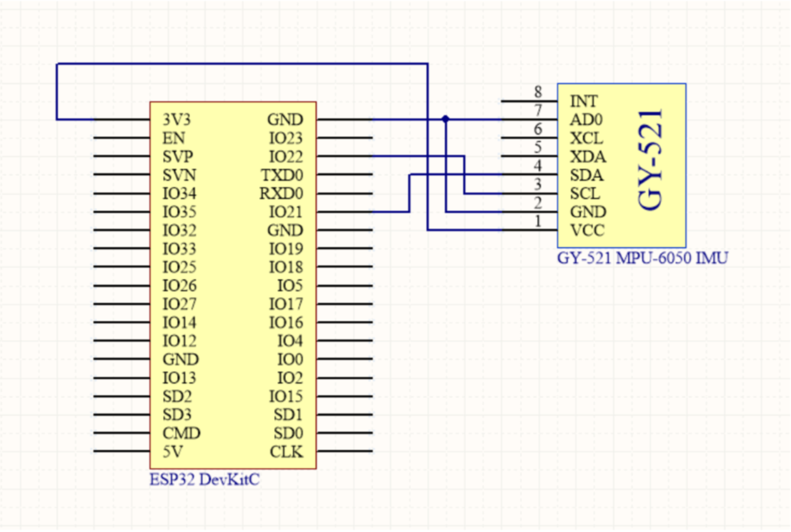This screenshot has height=532, width=791.
Task: Select the IO21 pin label
Action: point(285,212)
